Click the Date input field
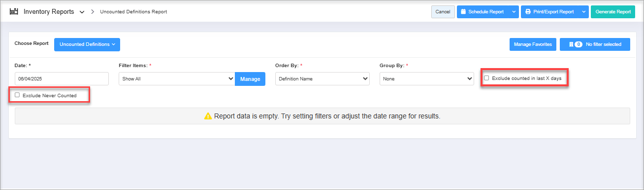 pyautogui.click(x=62, y=78)
